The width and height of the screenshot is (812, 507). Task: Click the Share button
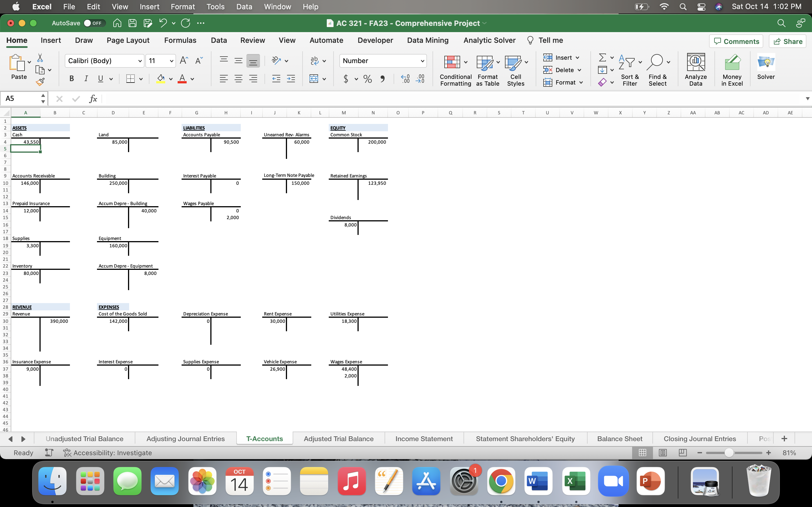tap(787, 41)
